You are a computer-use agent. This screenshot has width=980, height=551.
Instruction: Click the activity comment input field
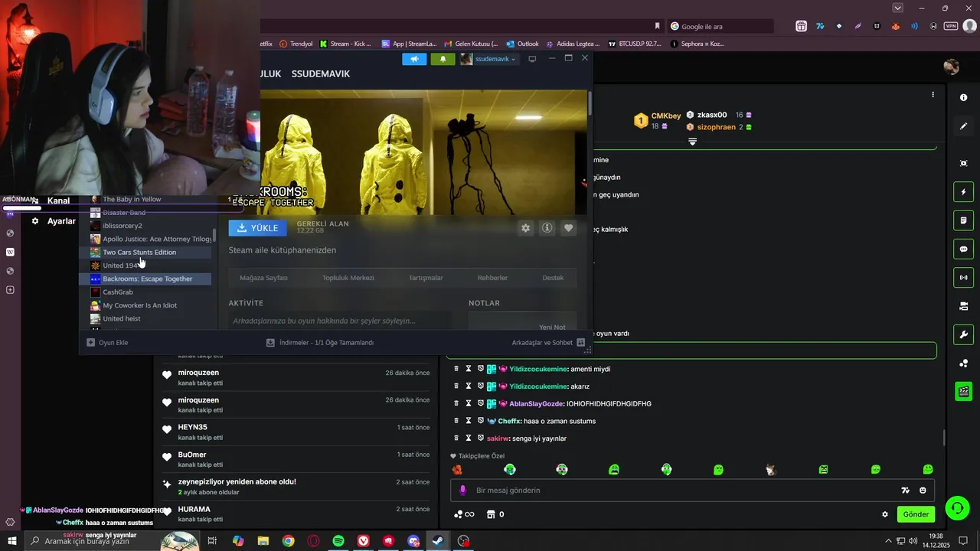[x=339, y=321]
